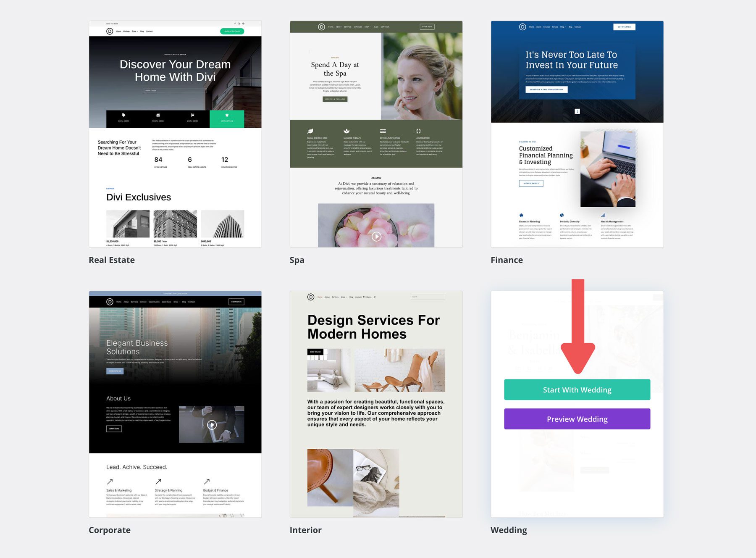Click the house icon labeled Rent A Home
Viewport: 756px width, 558px height.
157,115
